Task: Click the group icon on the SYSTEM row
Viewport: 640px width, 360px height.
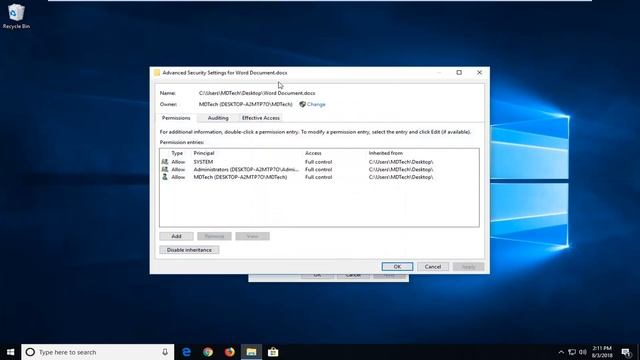Action: coord(165,162)
